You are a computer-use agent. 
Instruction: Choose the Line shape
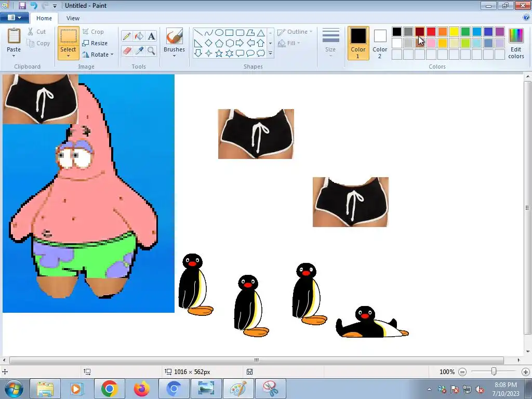(198, 33)
